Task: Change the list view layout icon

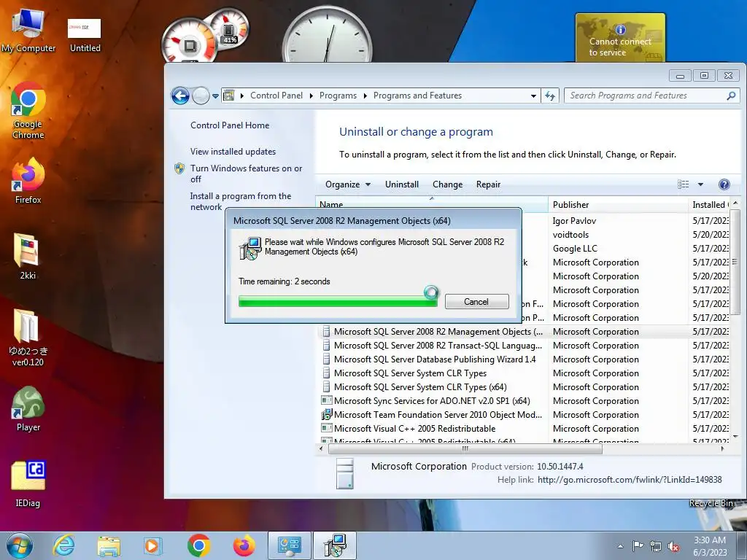Action: (x=683, y=184)
